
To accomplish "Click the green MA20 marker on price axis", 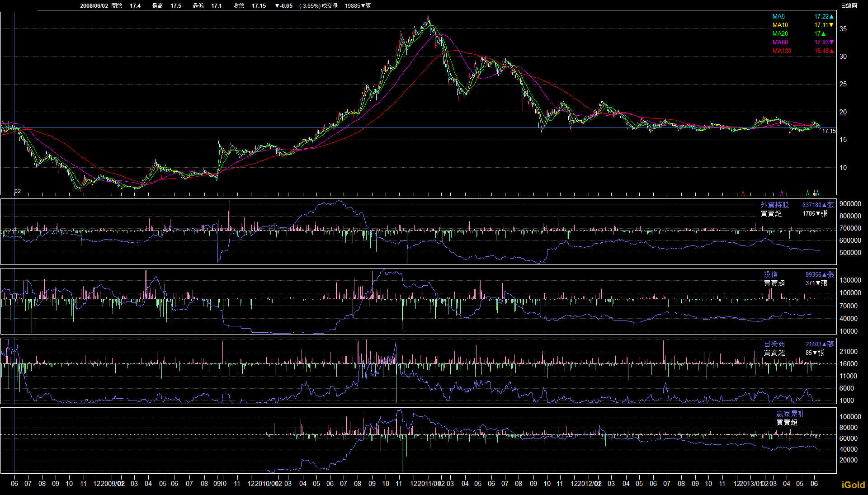I will click(807, 193).
